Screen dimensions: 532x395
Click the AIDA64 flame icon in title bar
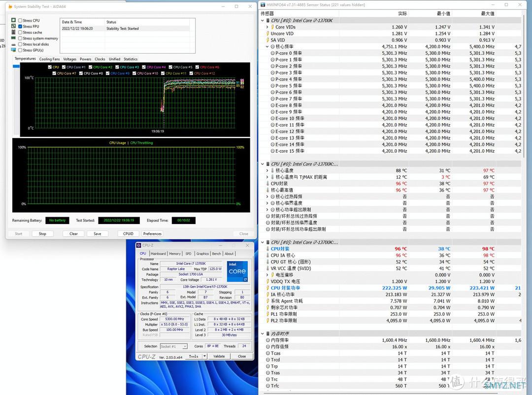pos(10,6)
